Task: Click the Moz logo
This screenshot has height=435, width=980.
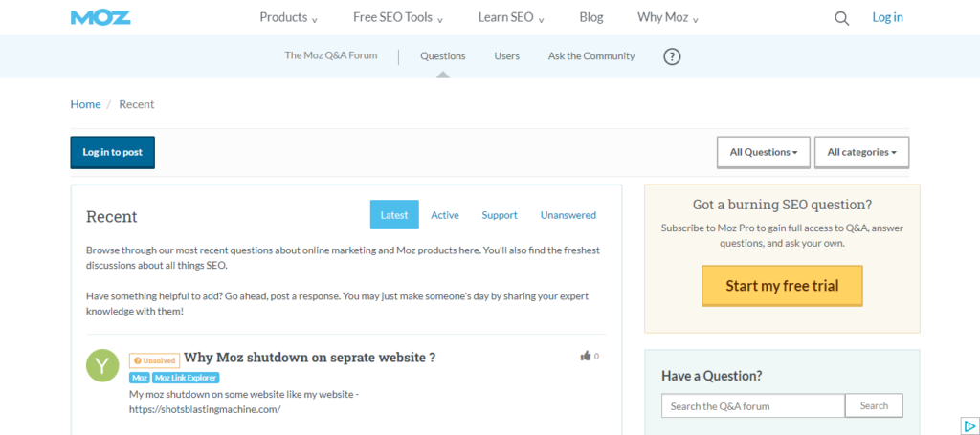Action: pyautogui.click(x=100, y=17)
